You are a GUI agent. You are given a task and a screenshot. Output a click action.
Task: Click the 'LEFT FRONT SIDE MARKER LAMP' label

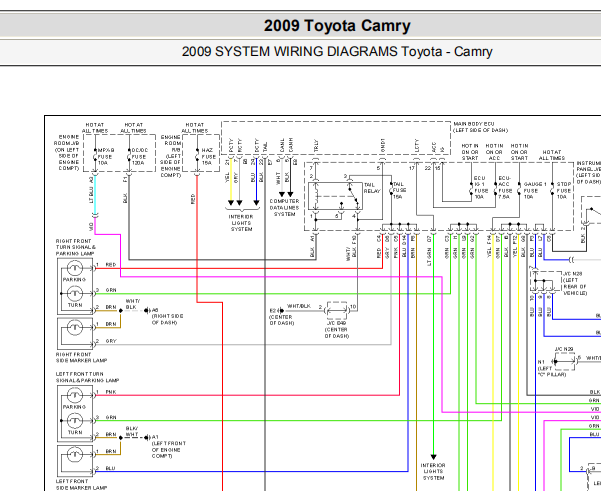pos(81,484)
